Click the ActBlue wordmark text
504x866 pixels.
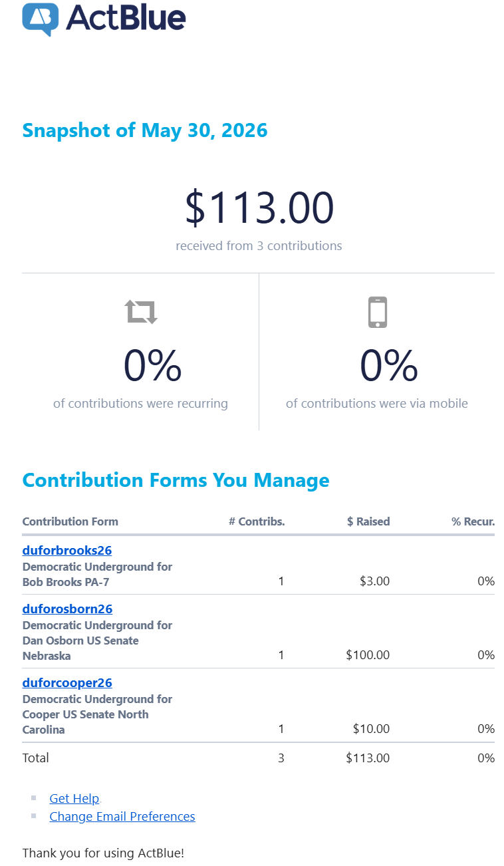[x=126, y=19]
